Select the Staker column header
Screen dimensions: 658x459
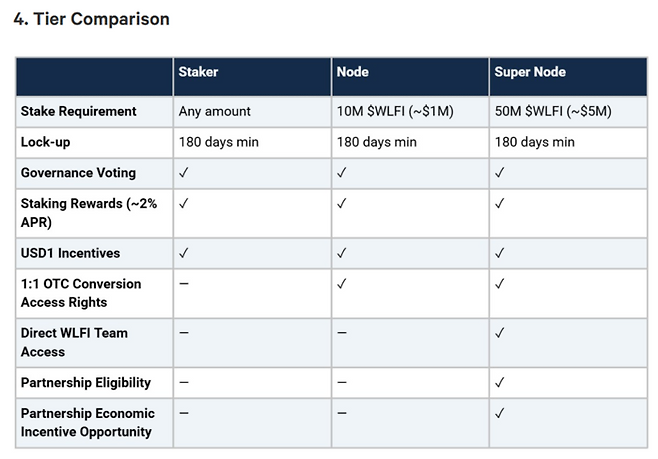click(198, 72)
